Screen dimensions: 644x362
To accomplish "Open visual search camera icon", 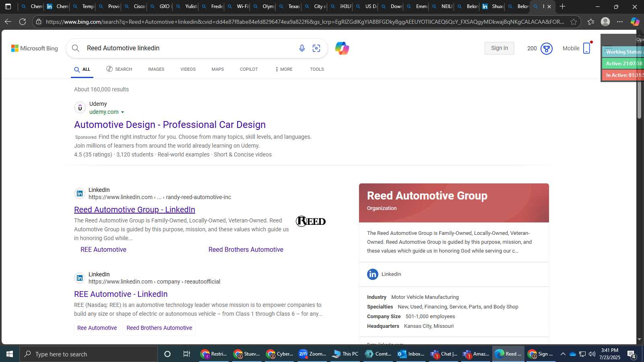I will [x=316, y=48].
